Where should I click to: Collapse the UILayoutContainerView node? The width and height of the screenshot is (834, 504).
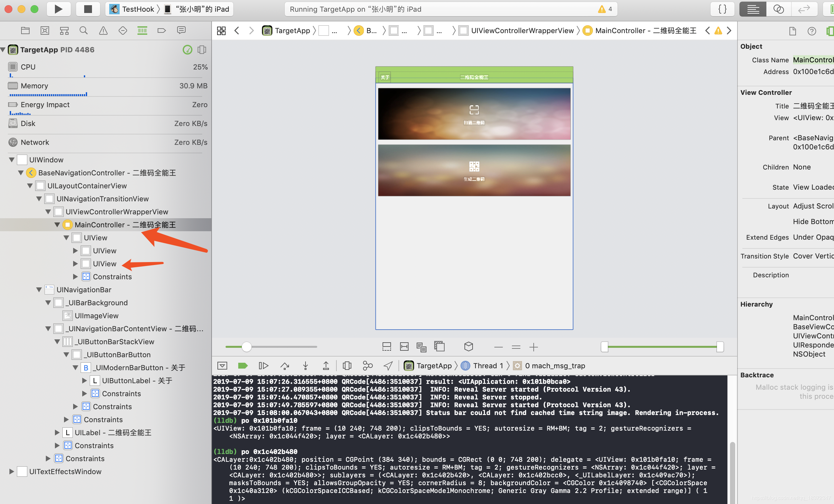(x=30, y=186)
